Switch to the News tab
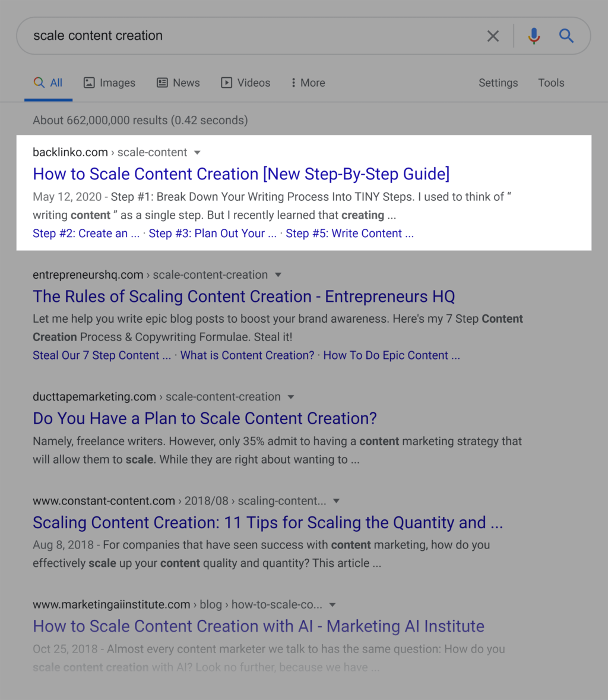The width and height of the screenshot is (608, 700). pos(178,83)
